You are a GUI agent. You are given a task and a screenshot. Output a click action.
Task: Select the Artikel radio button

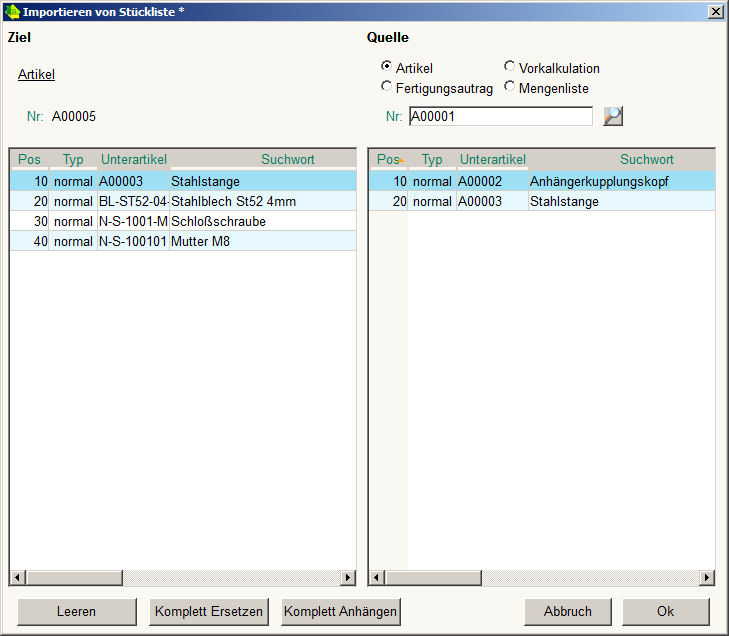click(387, 67)
